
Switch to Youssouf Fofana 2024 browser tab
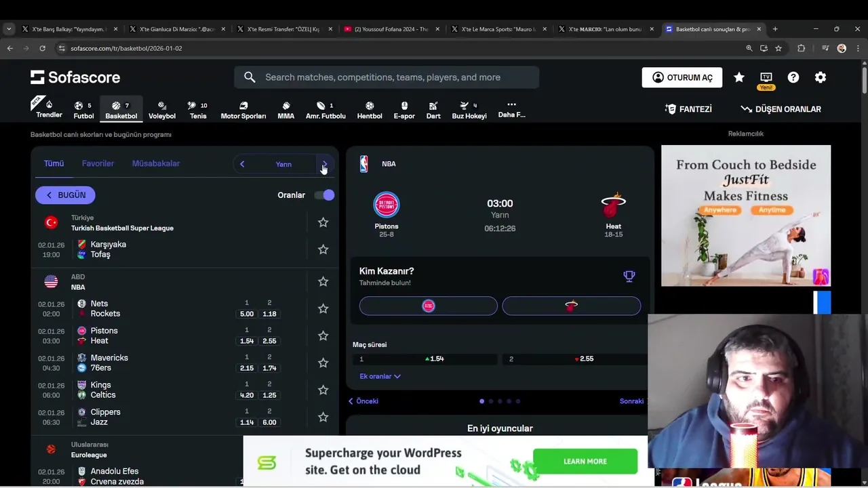[392, 29]
